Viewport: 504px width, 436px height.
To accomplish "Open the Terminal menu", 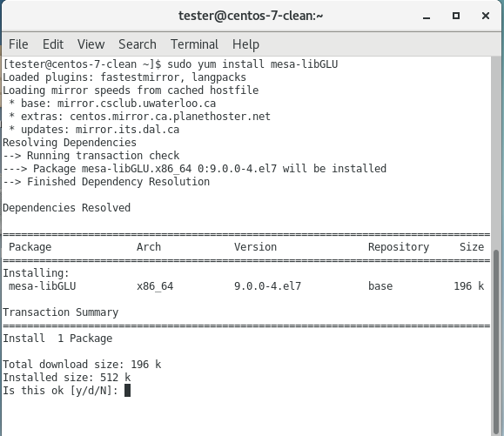I will click(194, 44).
